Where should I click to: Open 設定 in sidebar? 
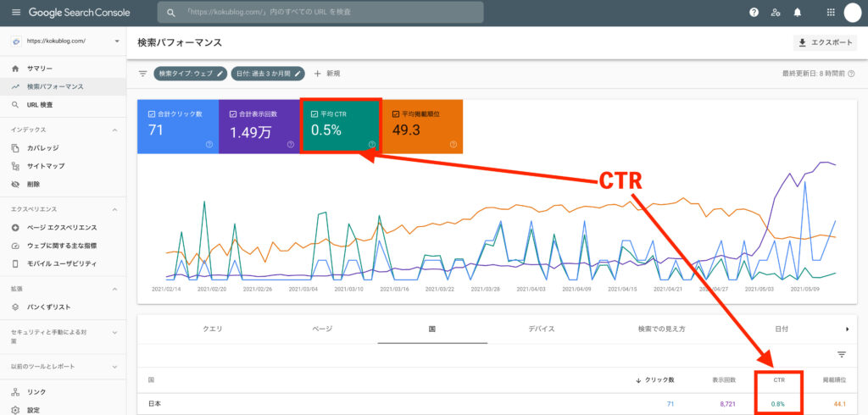63,410
